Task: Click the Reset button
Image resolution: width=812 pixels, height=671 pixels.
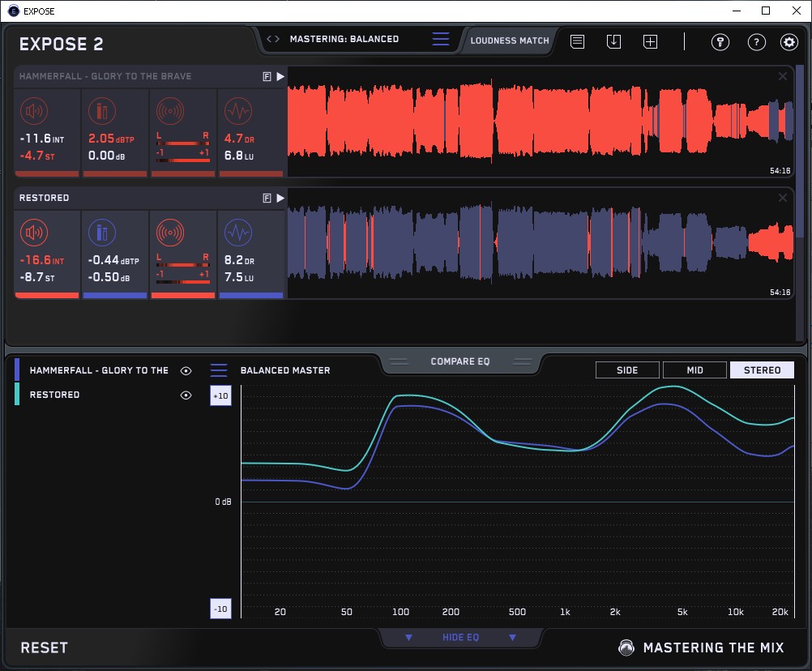Action: pos(45,647)
